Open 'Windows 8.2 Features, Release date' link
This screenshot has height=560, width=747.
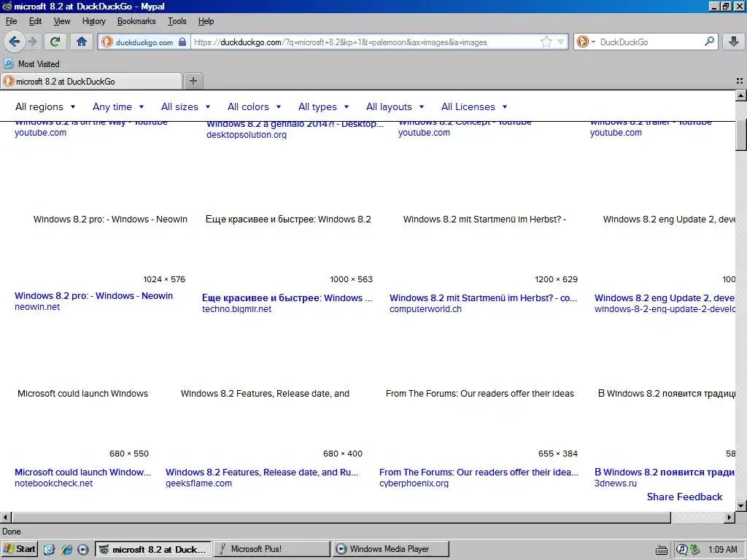[262, 472]
